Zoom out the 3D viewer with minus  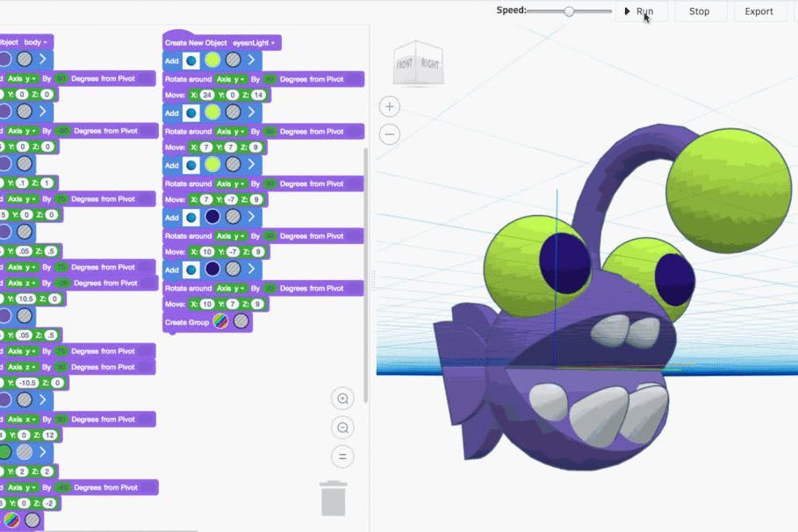390,134
